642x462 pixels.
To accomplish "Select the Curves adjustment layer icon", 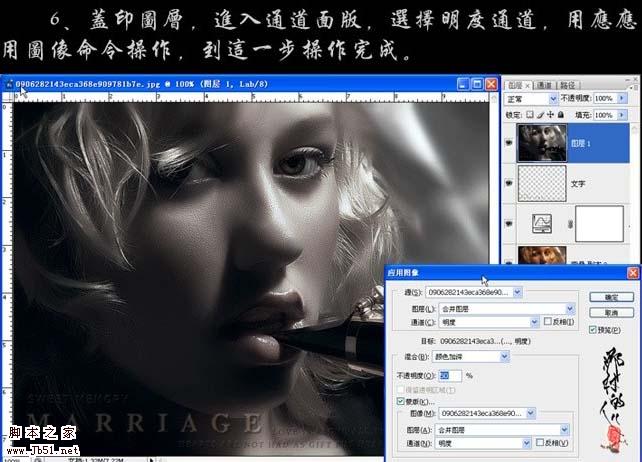I will coord(541,224).
